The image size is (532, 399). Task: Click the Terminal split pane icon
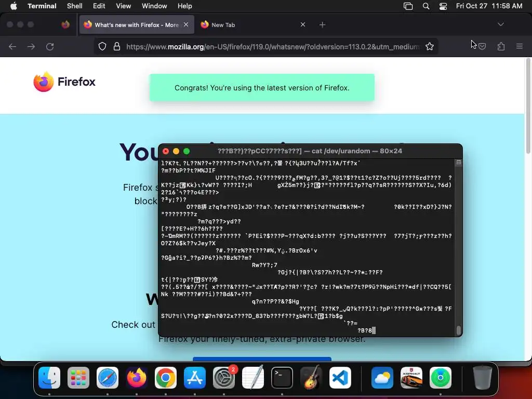[458, 163]
